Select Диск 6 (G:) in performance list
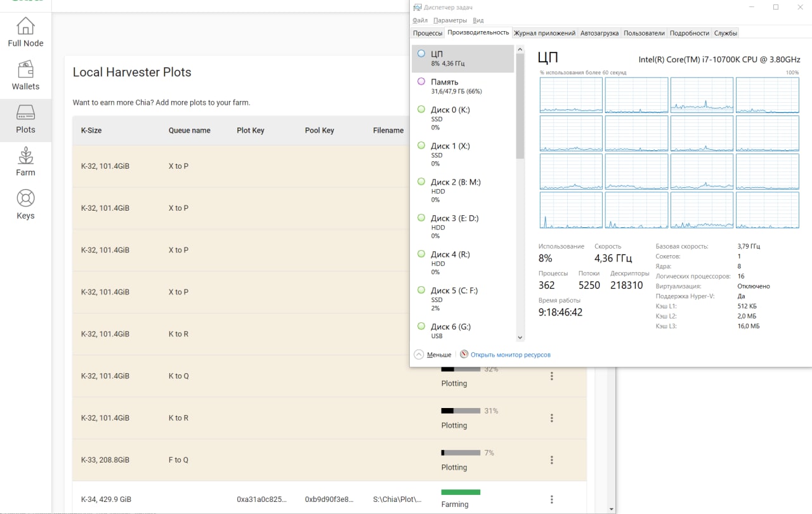Viewport: 812px width, 514px height. click(x=463, y=330)
